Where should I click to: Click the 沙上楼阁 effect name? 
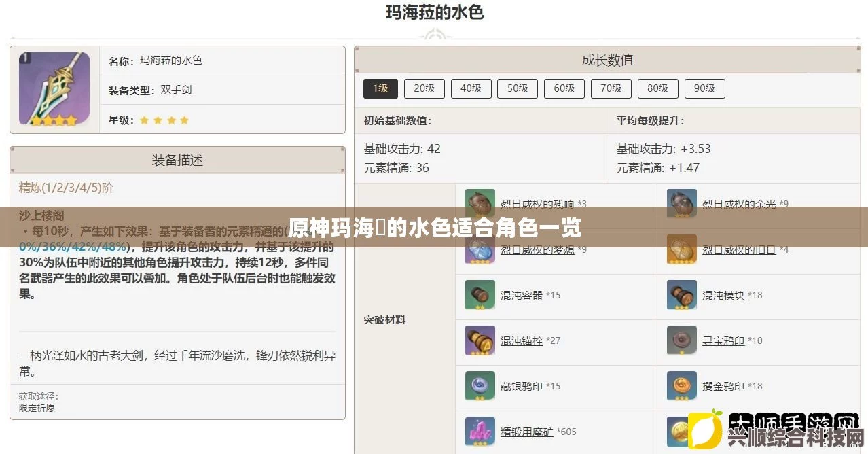pos(41,215)
